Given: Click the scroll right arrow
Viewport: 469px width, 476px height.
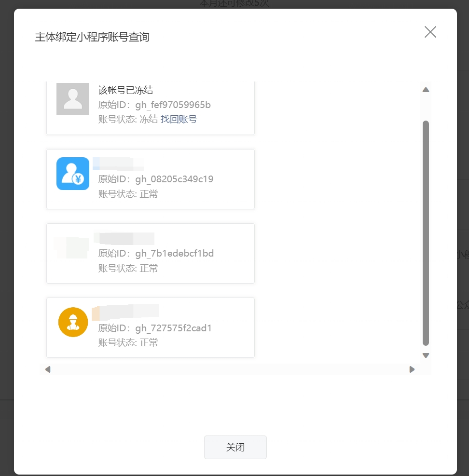Looking at the screenshot, I should 412,369.
